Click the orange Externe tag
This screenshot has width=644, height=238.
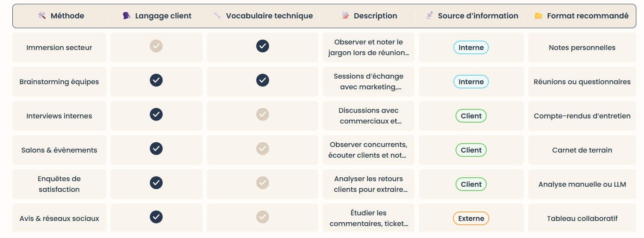pyautogui.click(x=471, y=218)
